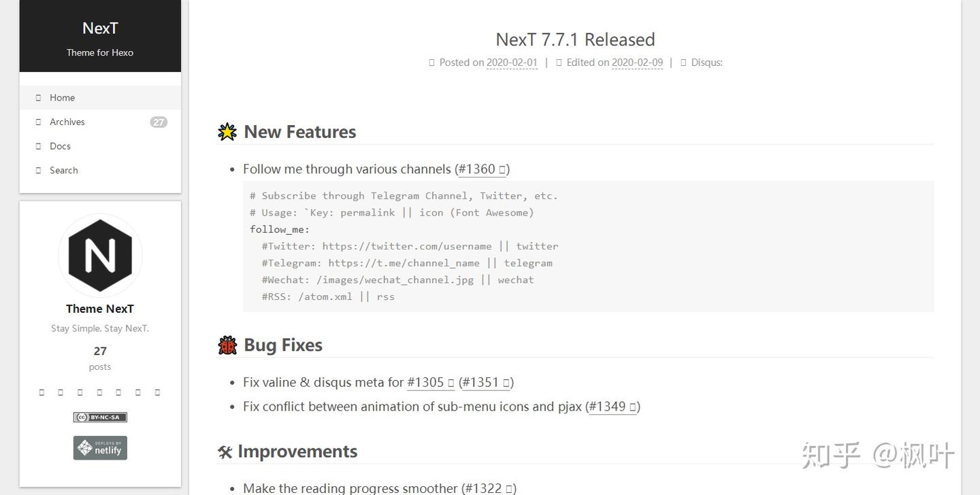Click the New Features star emoji icon
Viewport: 980px width, 495px height.
click(x=227, y=132)
